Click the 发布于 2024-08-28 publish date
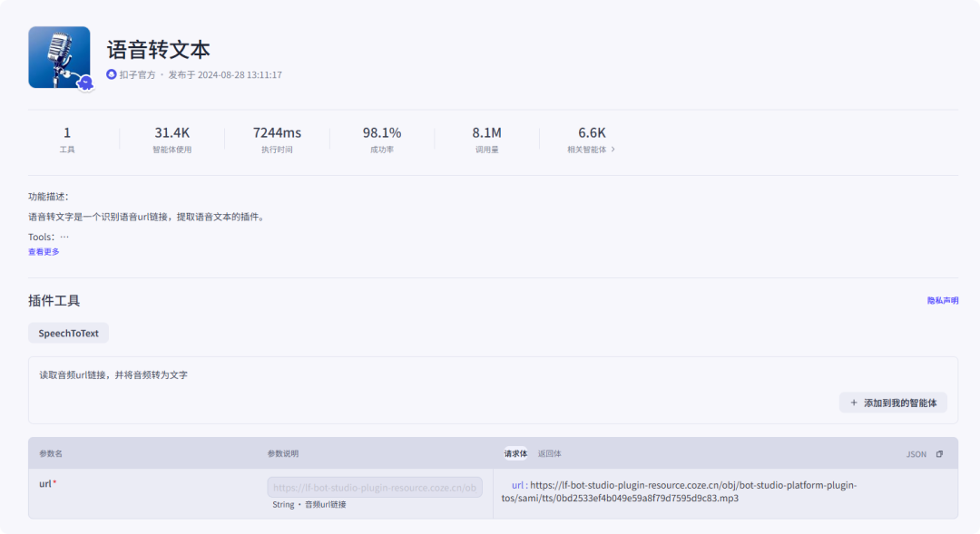 (225, 74)
